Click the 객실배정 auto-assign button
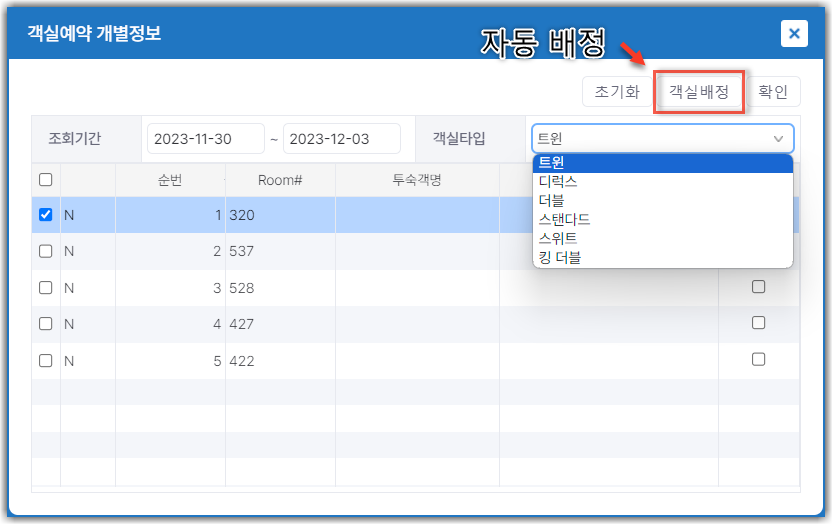Image resolution: width=833 pixels, height=525 pixels. pyautogui.click(x=699, y=92)
